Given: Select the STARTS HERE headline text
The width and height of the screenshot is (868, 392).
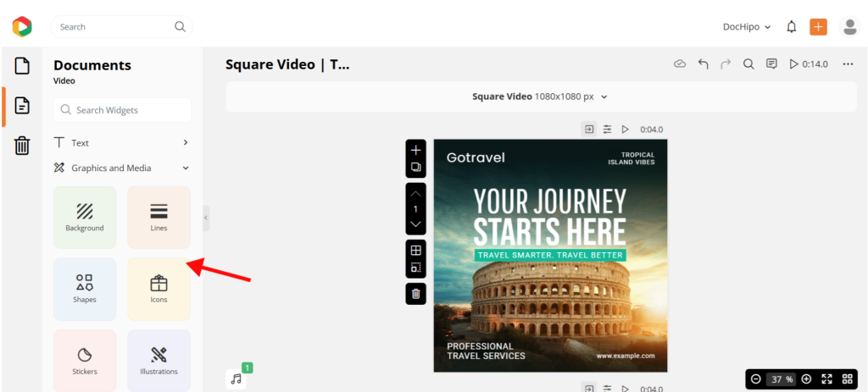Looking at the screenshot, I should (549, 231).
